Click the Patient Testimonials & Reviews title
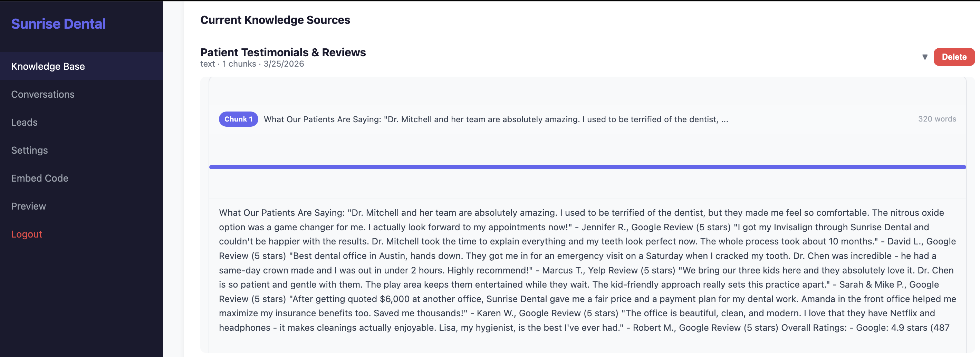This screenshot has height=357, width=980. [283, 52]
